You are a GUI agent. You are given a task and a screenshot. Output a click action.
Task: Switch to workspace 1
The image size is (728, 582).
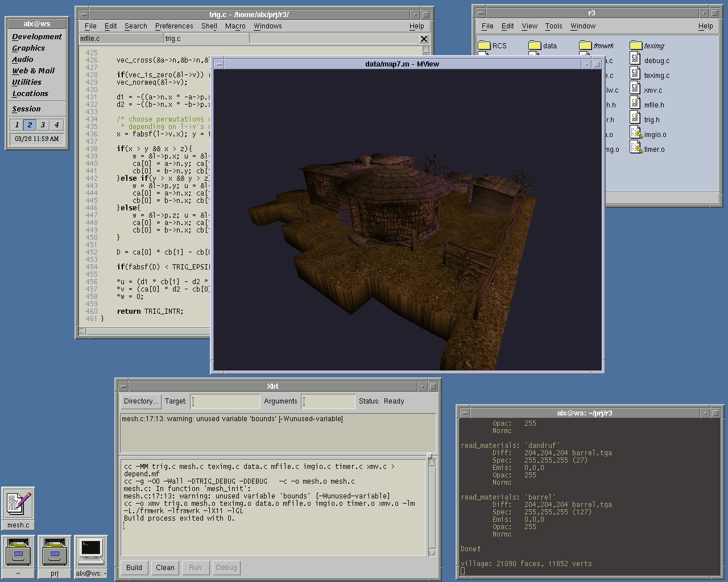click(17, 125)
